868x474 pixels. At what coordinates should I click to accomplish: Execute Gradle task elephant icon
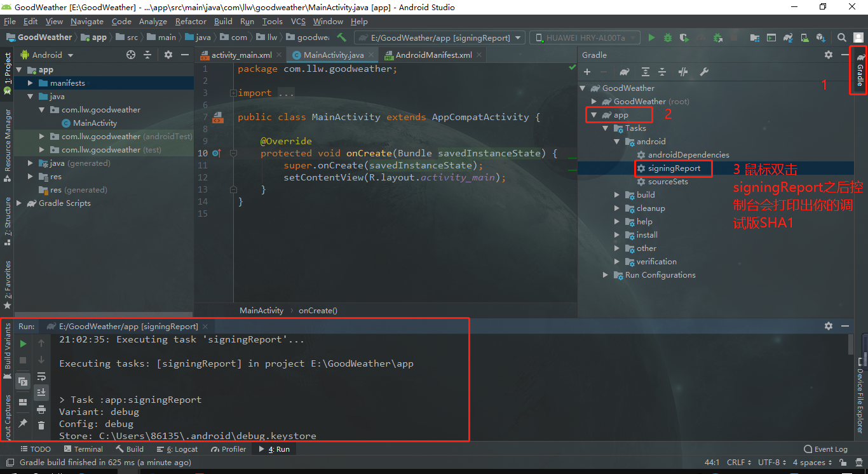click(625, 72)
